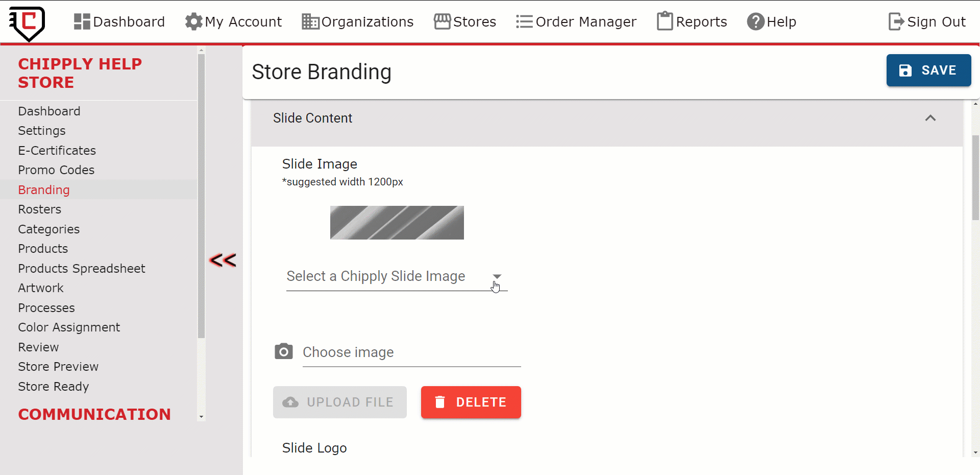Open Categories in the sidebar
This screenshot has width=980, height=475.
pos(49,229)
